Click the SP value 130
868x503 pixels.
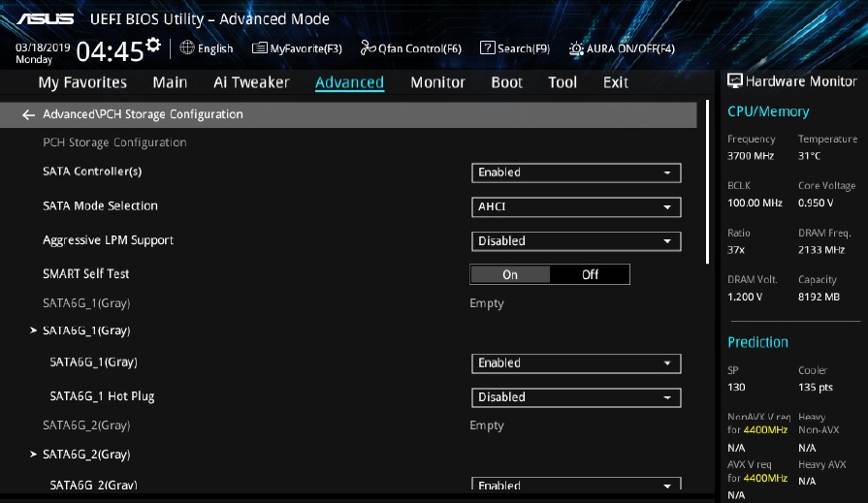pyautogui.click(x=736, y=388)
